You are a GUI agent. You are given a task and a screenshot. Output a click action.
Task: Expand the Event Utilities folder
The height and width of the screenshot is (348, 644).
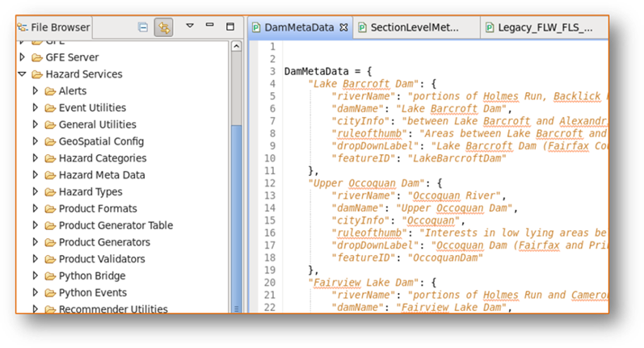click(x=36, y=107)
